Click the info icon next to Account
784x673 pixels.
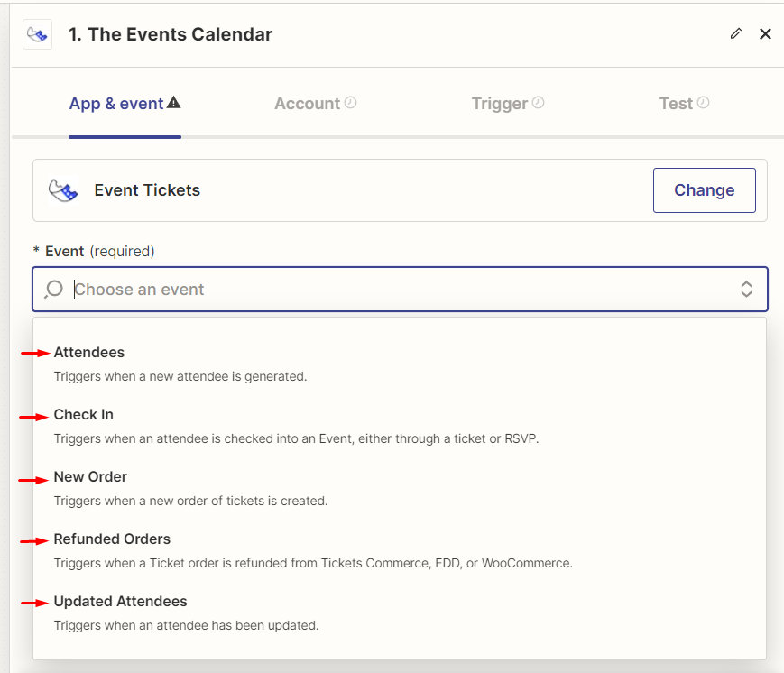pyautogui.click(x=350, y=102)
